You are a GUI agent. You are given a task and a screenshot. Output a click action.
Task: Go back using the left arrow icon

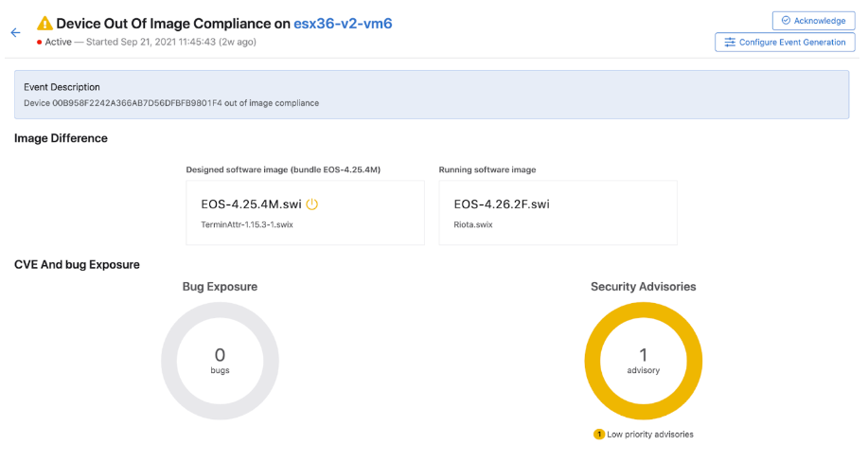[x=15, y=33]
